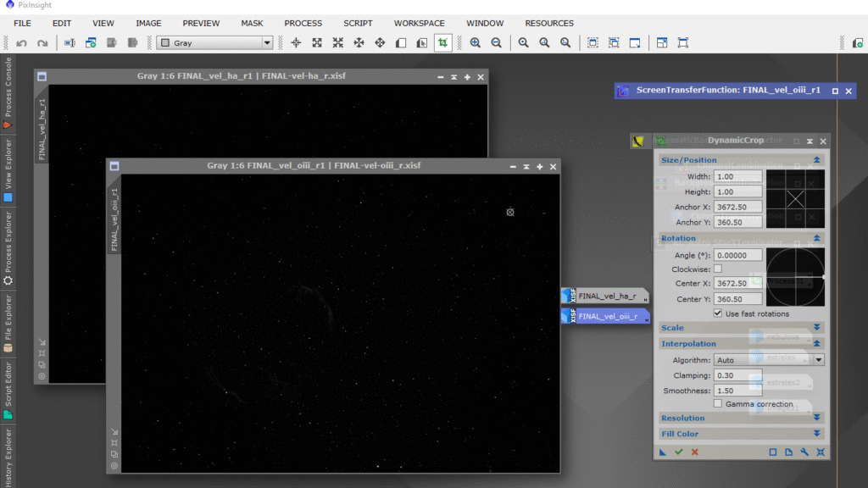Viewport: 868px width, 488px height.
Task: Shade the FINAL_vel_oiii_r1 image window
Action: coord(526,167)
